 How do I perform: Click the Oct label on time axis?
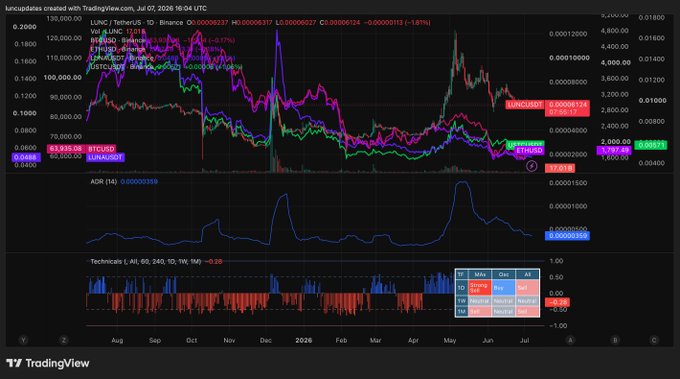pyautogui.click(x=192, y=340)
